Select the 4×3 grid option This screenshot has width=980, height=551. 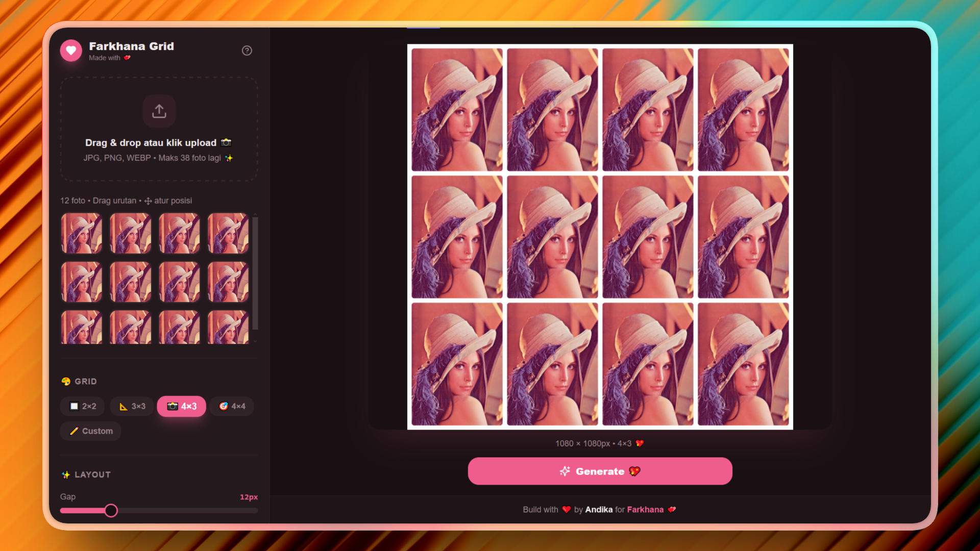(181, 407)
